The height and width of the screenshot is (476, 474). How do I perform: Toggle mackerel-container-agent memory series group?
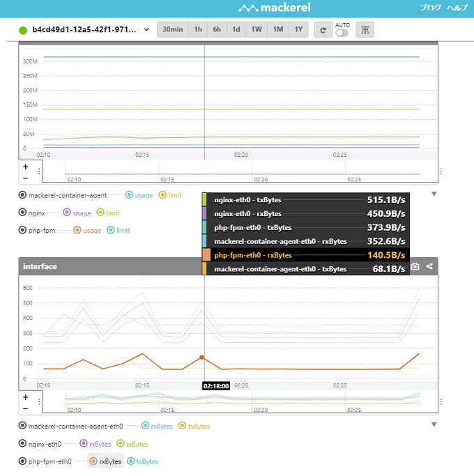pos(63,195)
